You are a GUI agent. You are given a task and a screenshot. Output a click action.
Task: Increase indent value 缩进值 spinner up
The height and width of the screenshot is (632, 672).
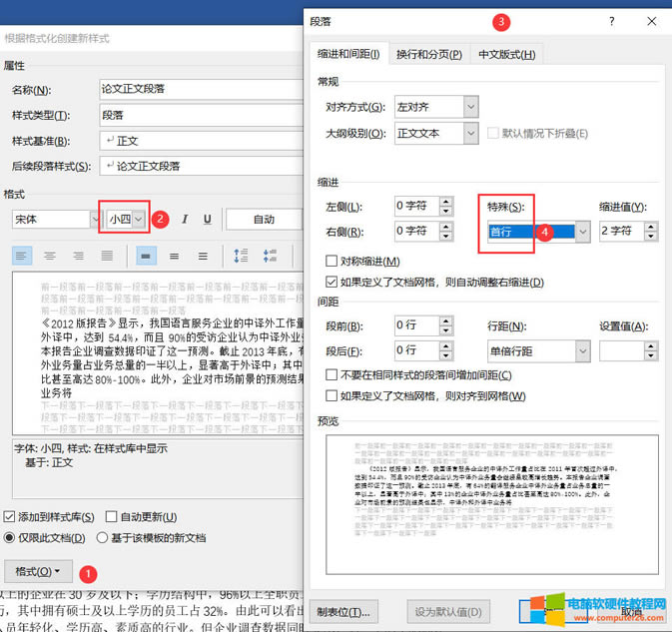[x=651, y=227]
